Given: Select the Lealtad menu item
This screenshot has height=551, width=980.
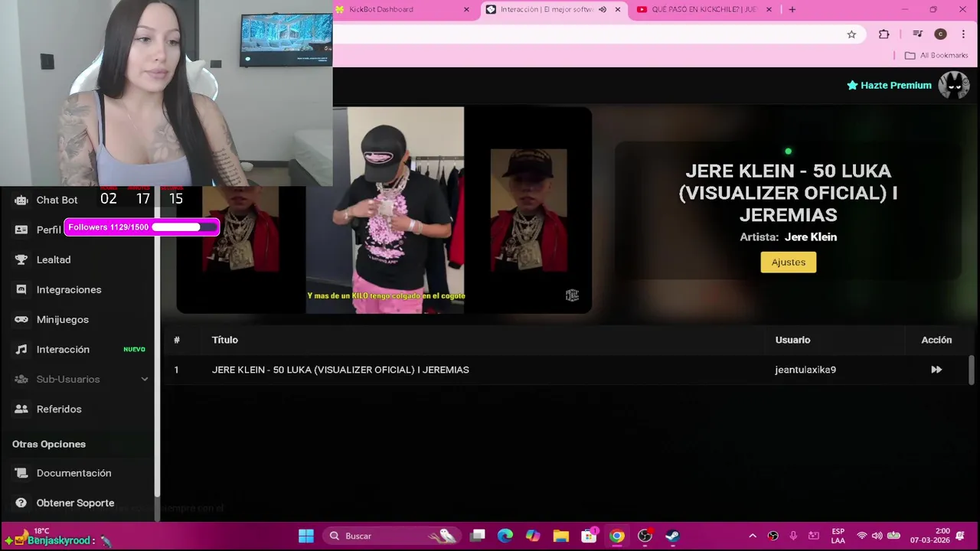Looking at the screenshot, I should point(54,259).
